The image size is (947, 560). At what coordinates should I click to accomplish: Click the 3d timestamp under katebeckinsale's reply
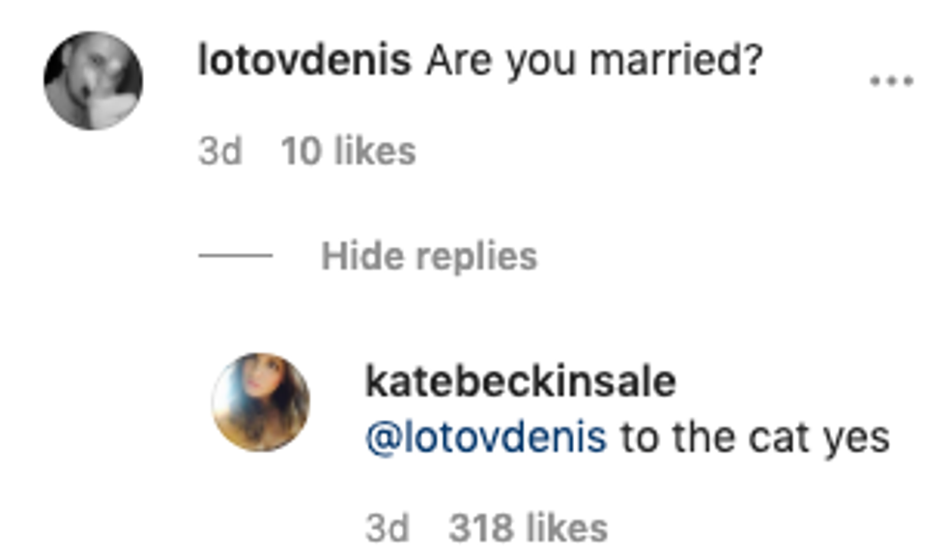tap(387, 527)
